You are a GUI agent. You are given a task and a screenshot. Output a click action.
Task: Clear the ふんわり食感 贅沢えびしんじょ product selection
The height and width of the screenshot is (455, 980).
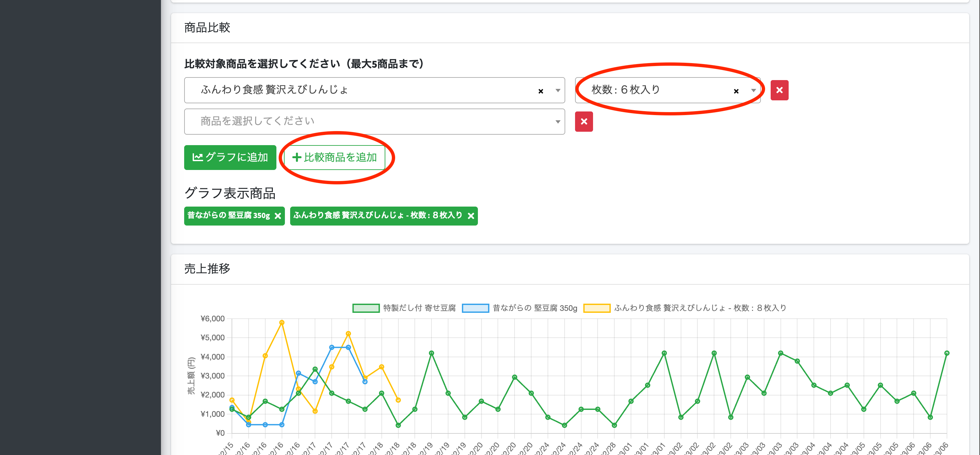[x=541, y=91]
